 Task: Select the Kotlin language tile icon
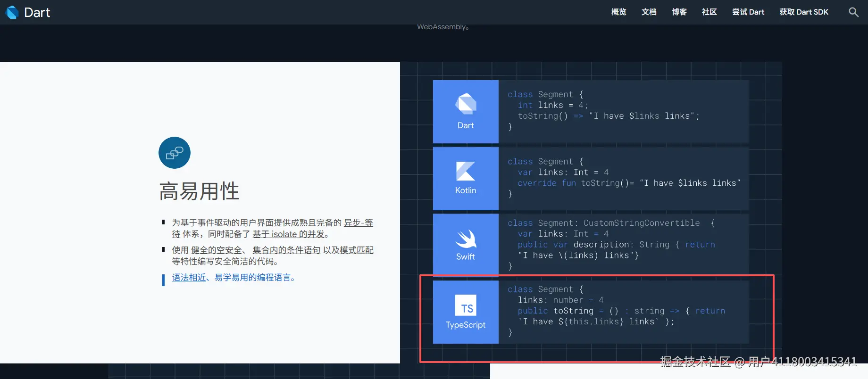[x=466, y=171]
